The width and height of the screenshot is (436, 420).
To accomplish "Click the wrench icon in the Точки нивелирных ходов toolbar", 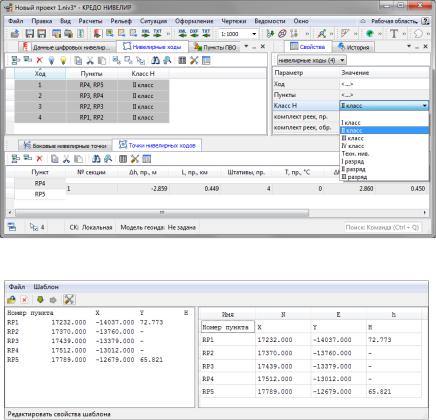I will click(x=135, y=159).
